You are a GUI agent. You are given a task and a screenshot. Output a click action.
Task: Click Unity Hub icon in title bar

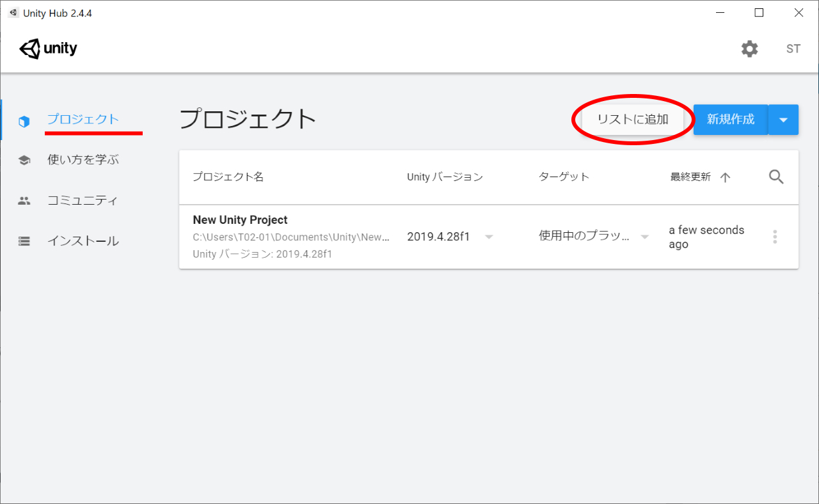point(13,13)
